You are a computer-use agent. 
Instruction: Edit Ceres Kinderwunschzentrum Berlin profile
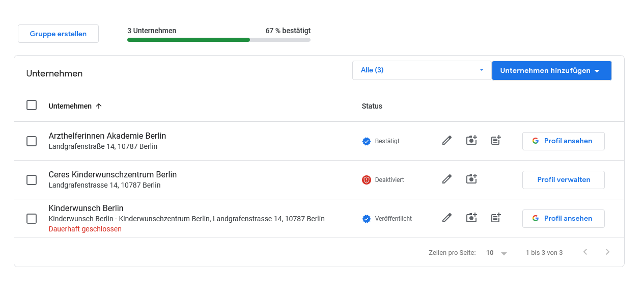click(447, 179)
